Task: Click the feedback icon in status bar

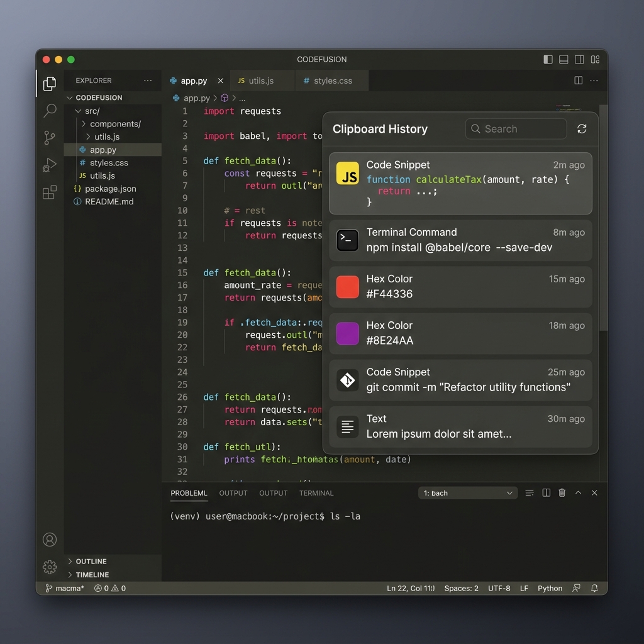Action: coord(577,588)
